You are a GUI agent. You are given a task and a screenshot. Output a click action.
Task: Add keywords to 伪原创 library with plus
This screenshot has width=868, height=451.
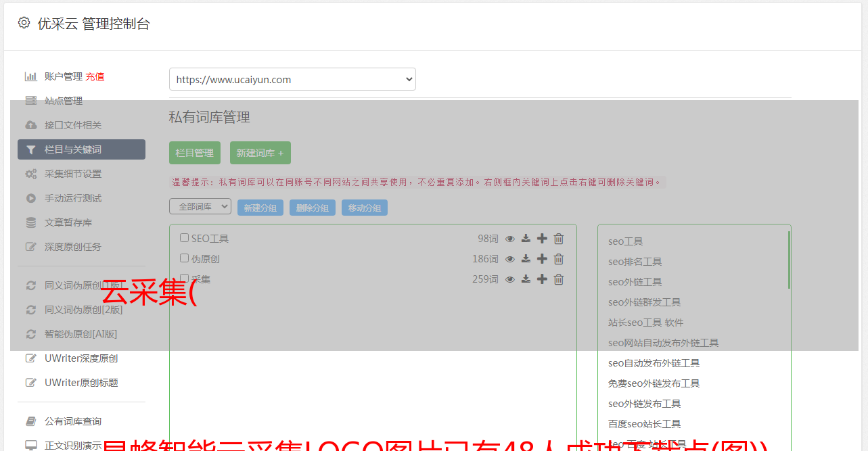542,259
